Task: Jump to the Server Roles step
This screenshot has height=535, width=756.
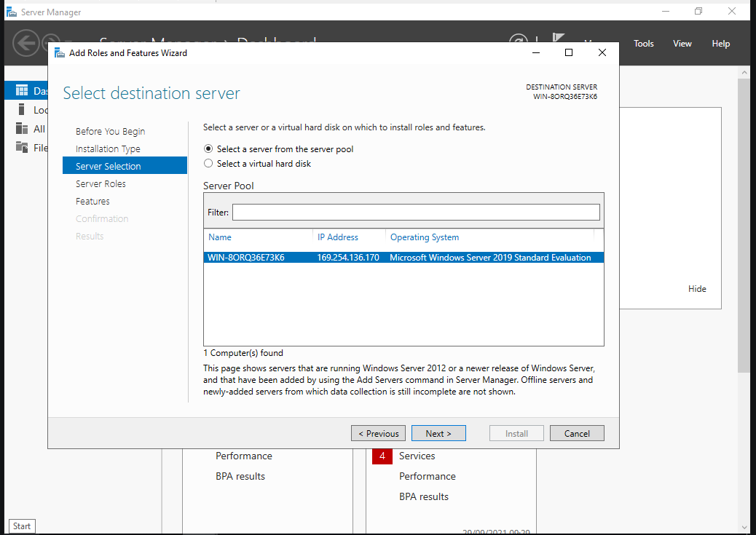Action: (101, 183)
